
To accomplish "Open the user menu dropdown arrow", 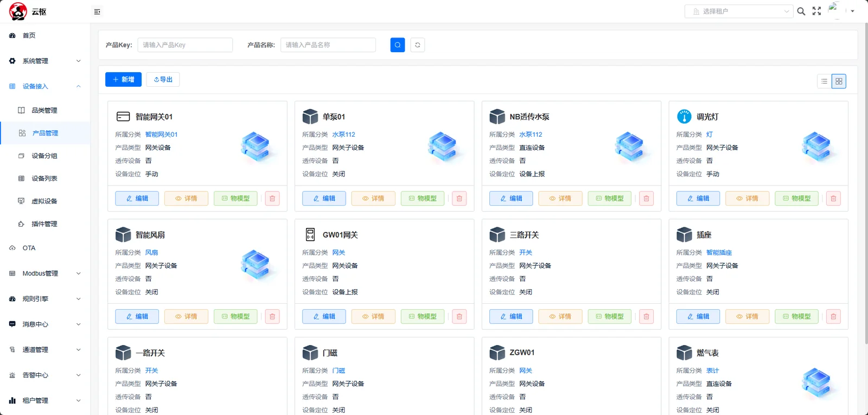I will pyautogui.click(x=852, y=11).
